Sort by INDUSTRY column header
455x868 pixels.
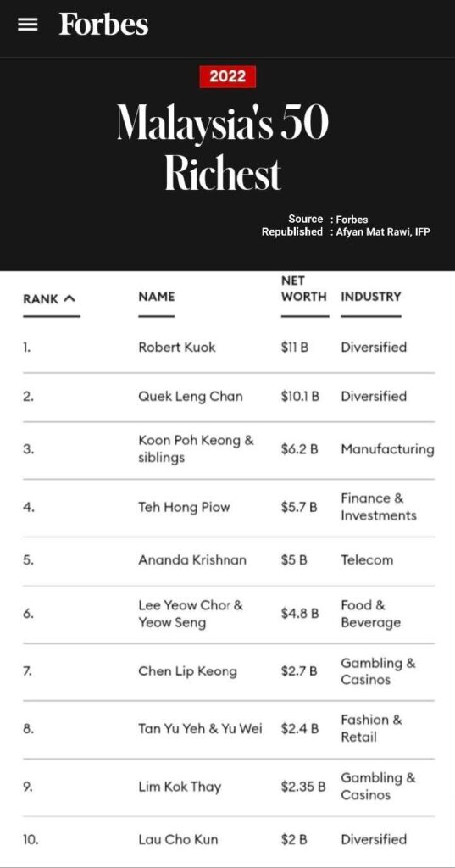tap(371, 297)
